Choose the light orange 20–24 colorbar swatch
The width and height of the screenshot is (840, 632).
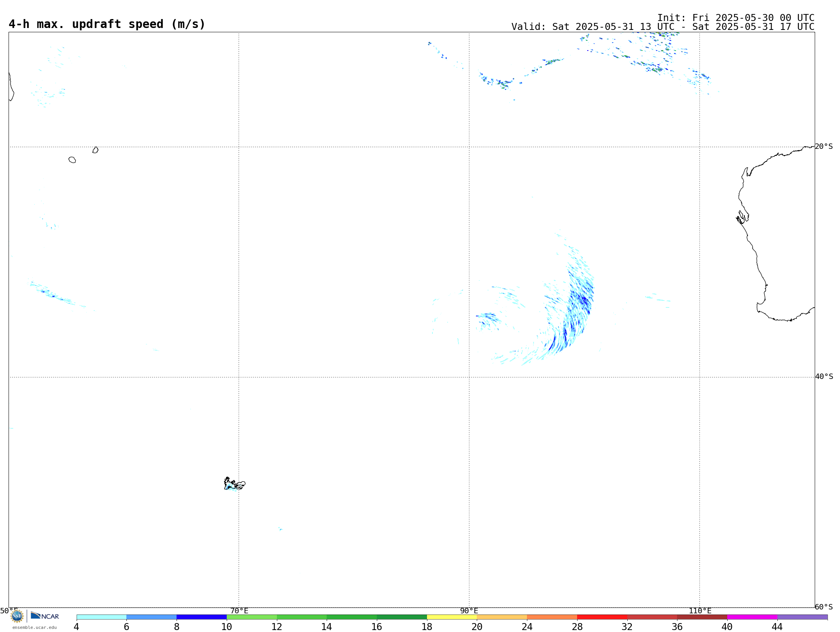pos(502,617)
